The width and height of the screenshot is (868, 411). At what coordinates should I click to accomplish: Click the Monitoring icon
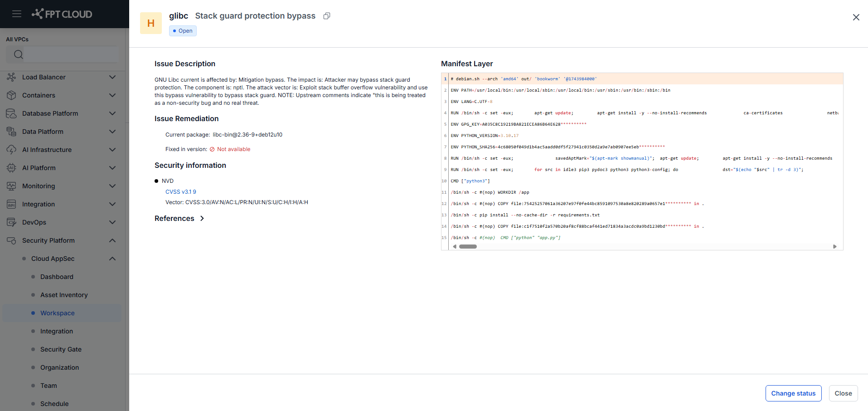pyautogui.click(x=11, y=186)
